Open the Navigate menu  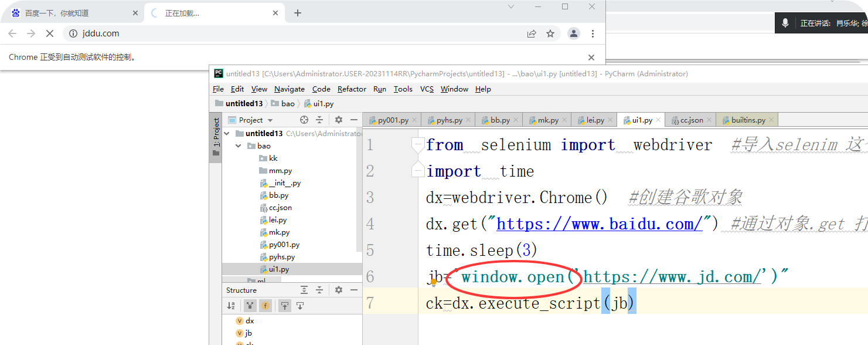[290, 89]
